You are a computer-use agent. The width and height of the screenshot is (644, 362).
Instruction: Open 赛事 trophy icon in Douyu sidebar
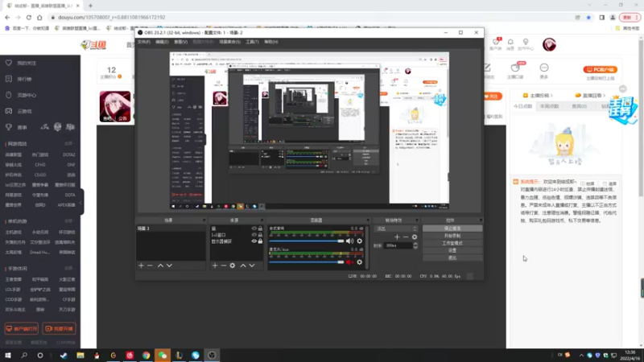9,127
